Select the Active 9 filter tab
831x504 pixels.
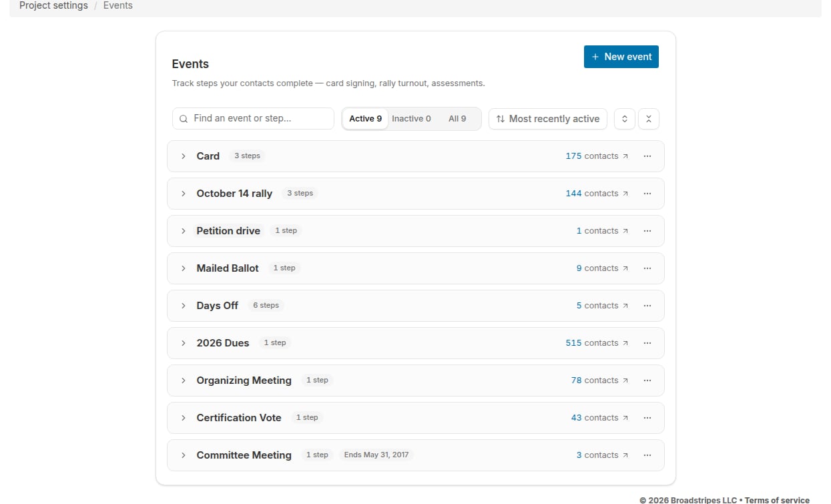tap(365, 119)
